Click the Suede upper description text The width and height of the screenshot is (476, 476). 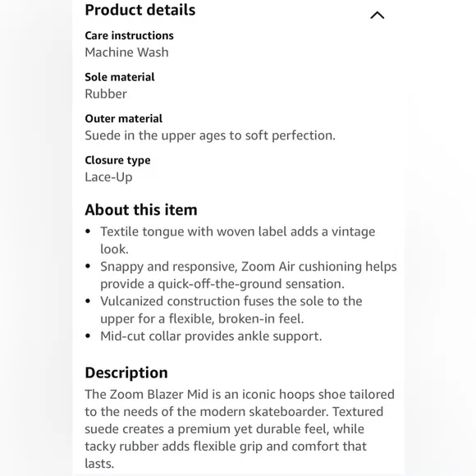[x=210, y=135]
